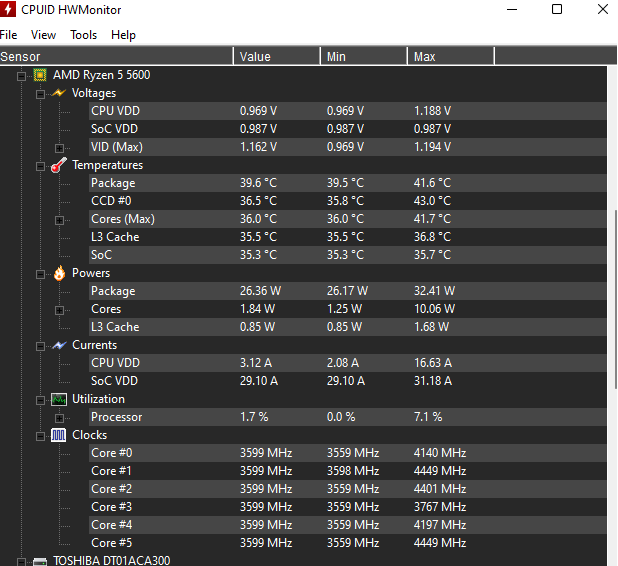The height and width of the screenshot is (566, 618).
Task: Click the Value column header
Action: [x=277, y=56]
